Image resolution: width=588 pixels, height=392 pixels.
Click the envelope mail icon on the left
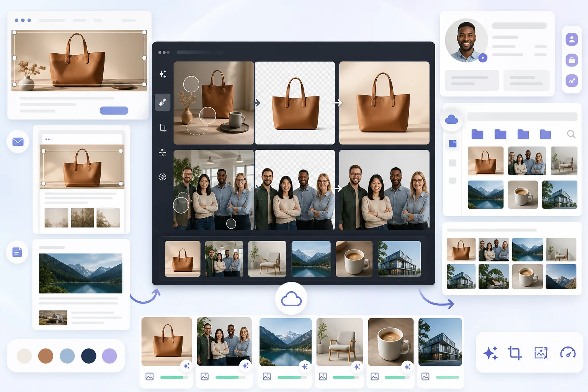[18, 142]
